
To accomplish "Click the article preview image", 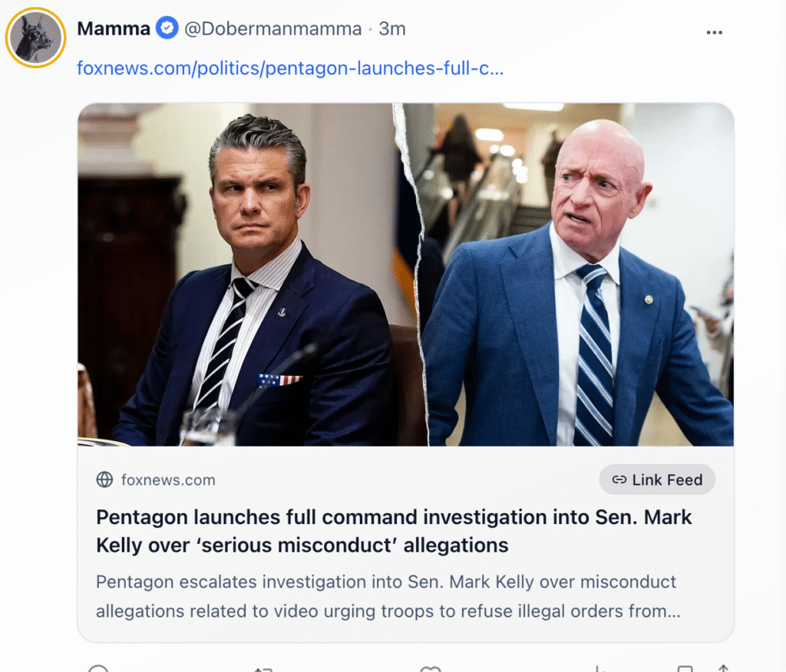I will click(405, 274).
